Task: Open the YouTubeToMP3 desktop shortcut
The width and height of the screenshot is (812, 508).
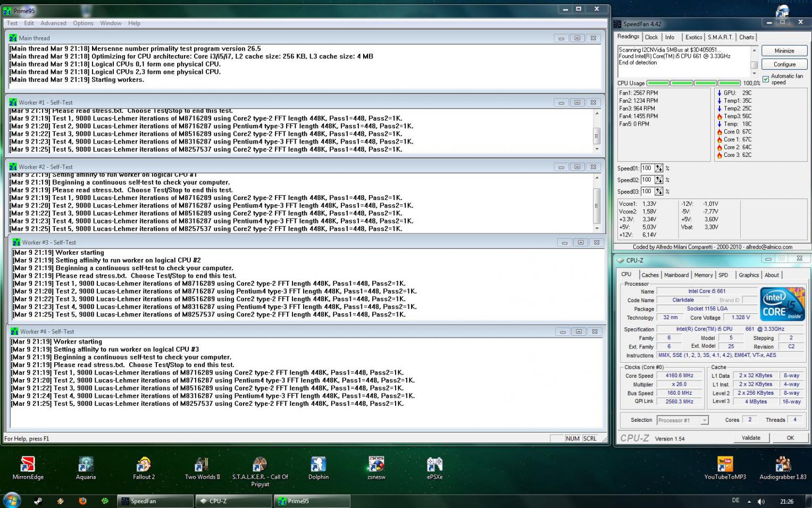Action: [725, 468]
